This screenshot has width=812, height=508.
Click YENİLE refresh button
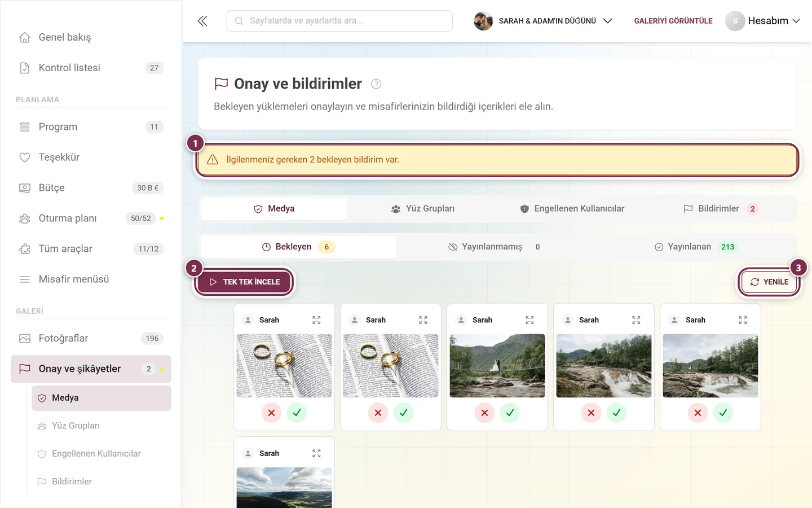point(769,282)
